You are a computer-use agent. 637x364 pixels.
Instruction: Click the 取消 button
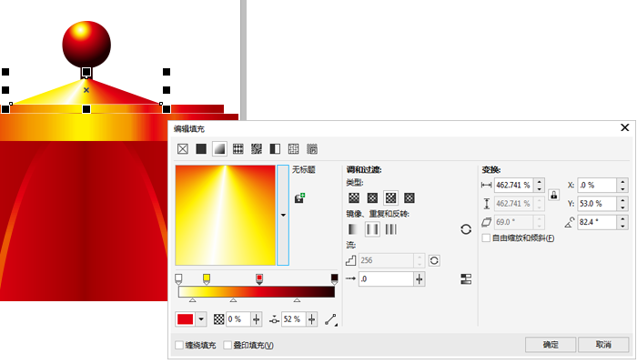603,345
